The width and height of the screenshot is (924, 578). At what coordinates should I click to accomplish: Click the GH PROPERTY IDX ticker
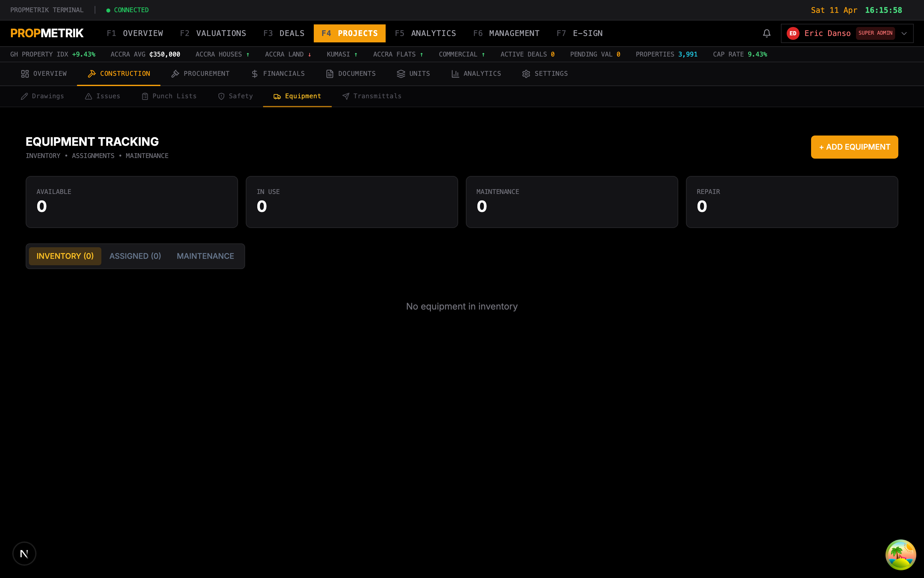[x=53, y=54]
